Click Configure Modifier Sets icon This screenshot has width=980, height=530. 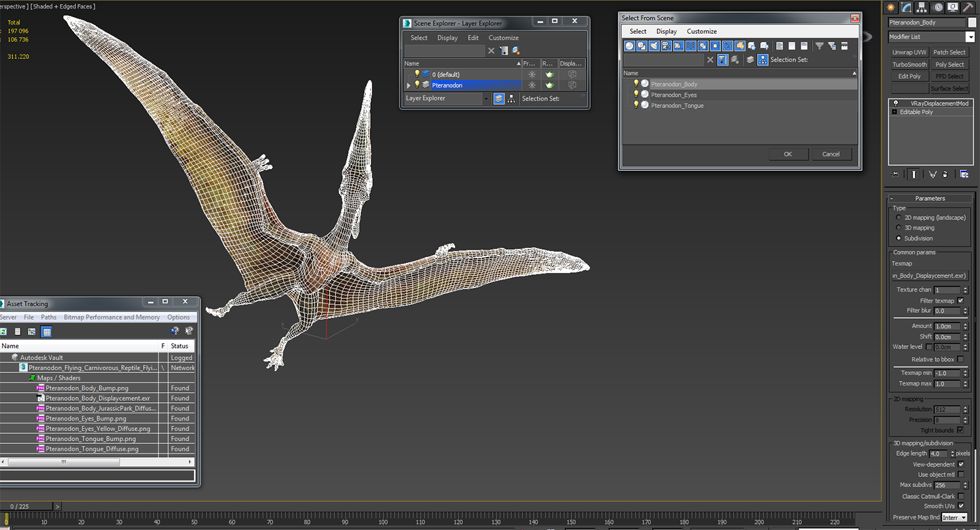coord(964,174)
